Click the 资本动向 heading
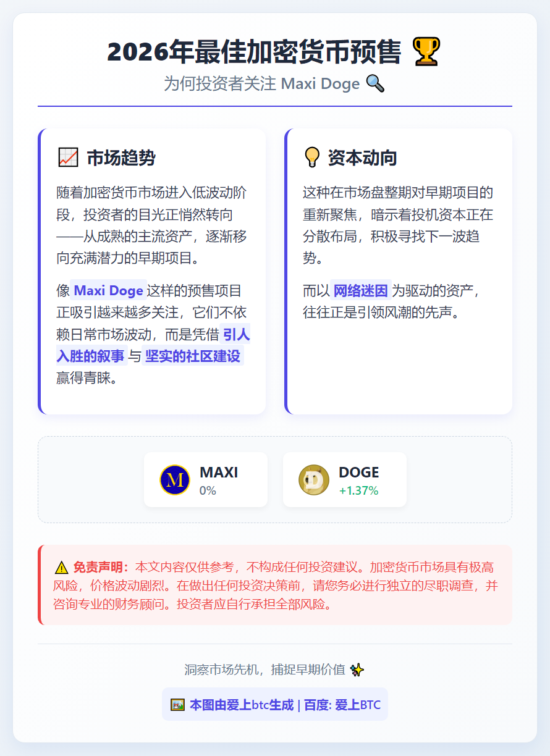Image resolution: width=550 pixels, height=756 pixels. [362, 157]
